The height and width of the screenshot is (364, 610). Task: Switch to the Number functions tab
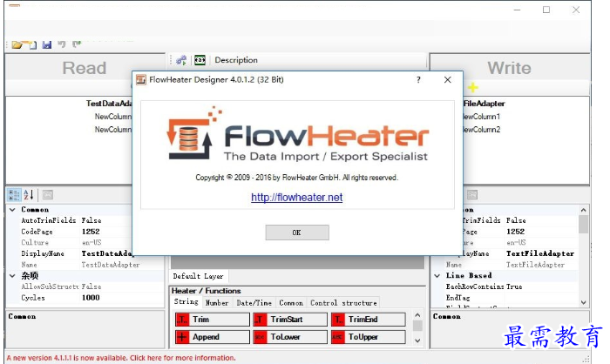coord(217,302)
